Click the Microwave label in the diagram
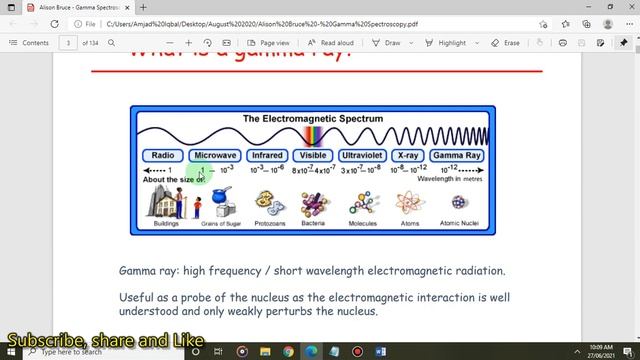The image size is (640, 360). tap(215, 156)
